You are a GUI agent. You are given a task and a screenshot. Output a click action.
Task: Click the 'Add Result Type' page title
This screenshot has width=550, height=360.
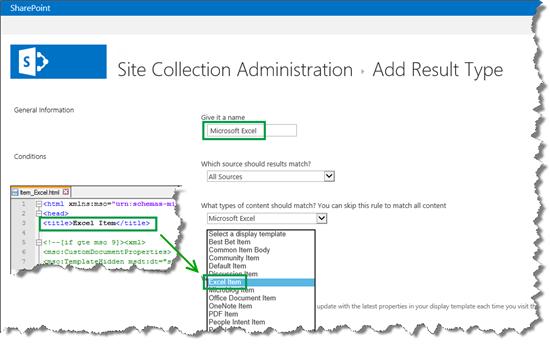[438, 69]
